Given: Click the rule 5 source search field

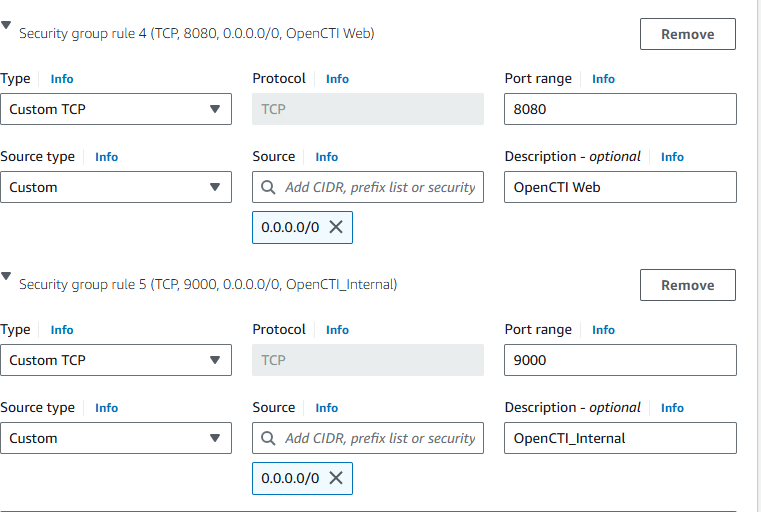Looking at the screenshot, I should tap(368, 438).
